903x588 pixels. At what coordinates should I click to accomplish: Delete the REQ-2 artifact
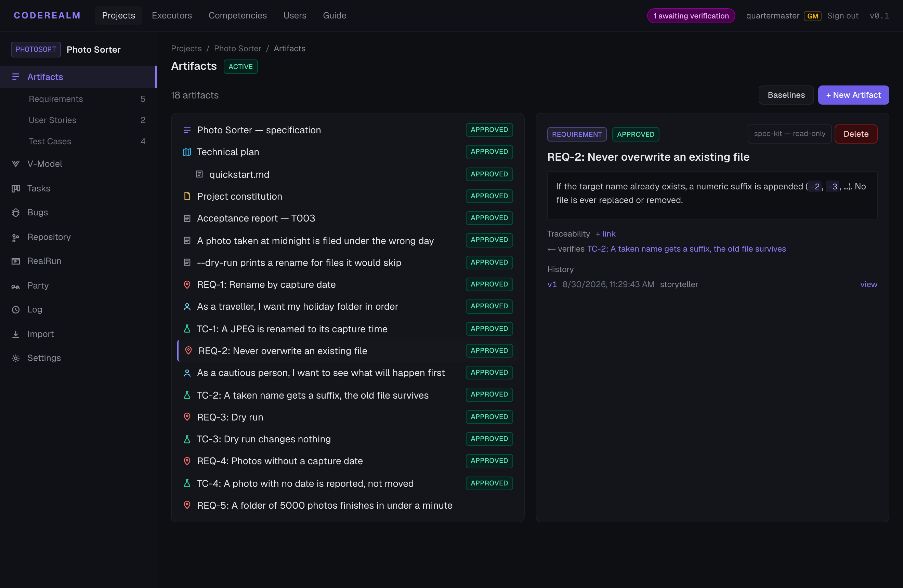pyautogui.click(x=855, y=134)
